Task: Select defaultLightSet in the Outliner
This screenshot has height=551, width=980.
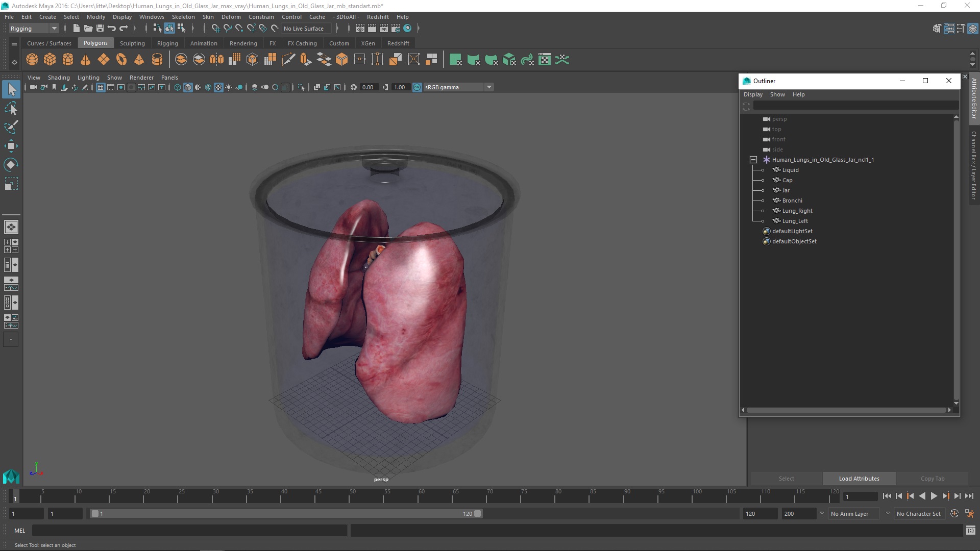Action: 792,231
